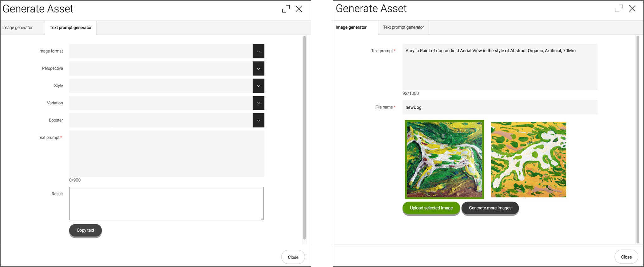
Task: Expand the Variation dropdown
Action: (x=258, y=103)
